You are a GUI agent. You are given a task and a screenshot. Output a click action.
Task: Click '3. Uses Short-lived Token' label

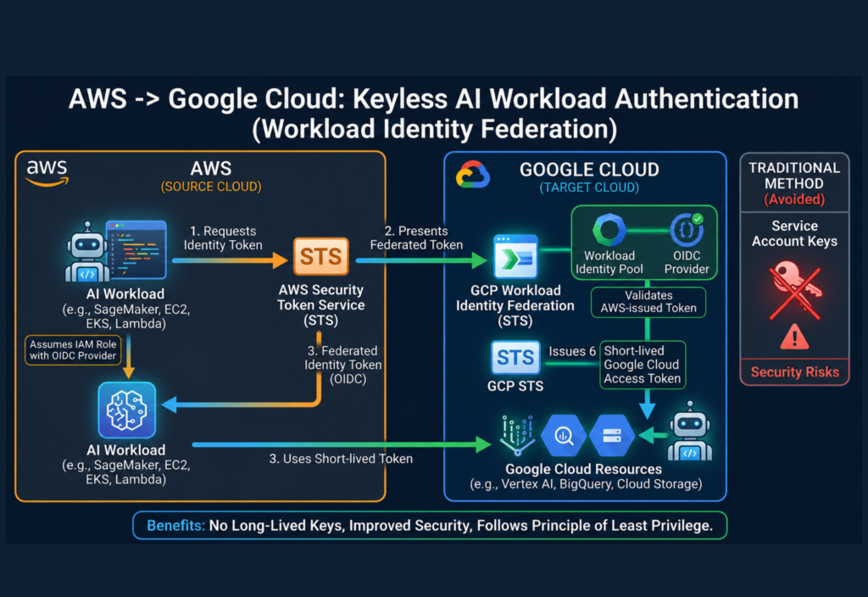click(x=341, y=459)
